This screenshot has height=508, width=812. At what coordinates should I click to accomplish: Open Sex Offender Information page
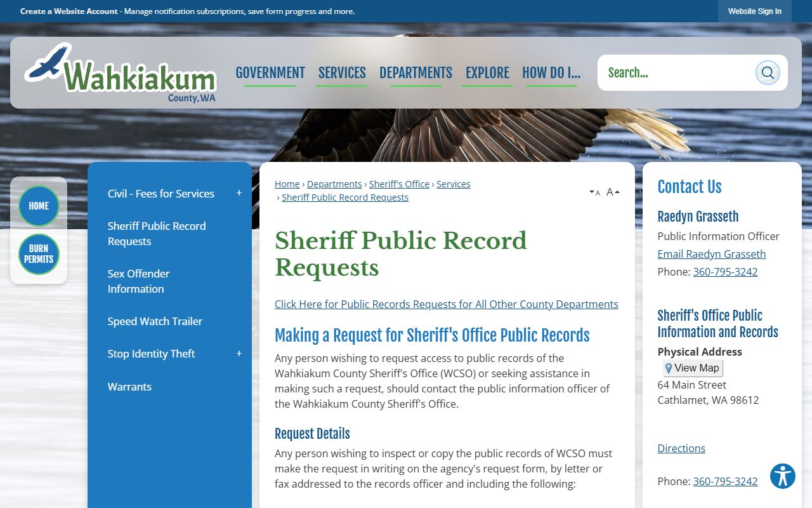point(139,281)
